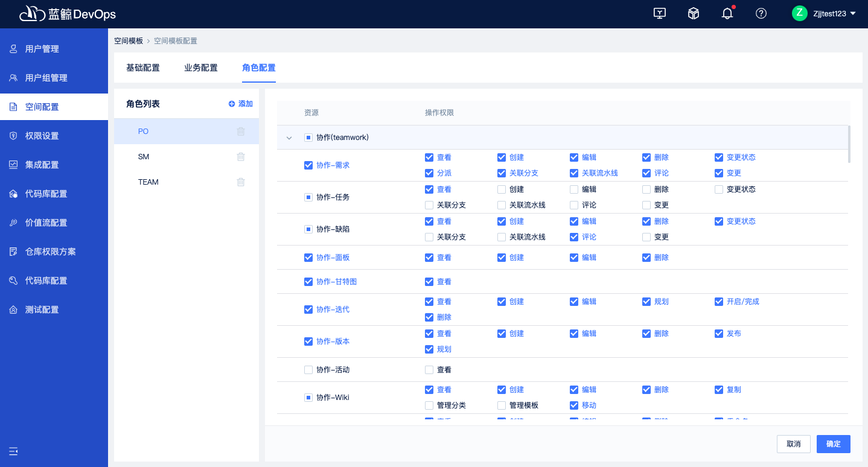The image size is (868, 467).
Task: Go to 空间模板 breadcrumb link
Action: [x=129, y=41]
